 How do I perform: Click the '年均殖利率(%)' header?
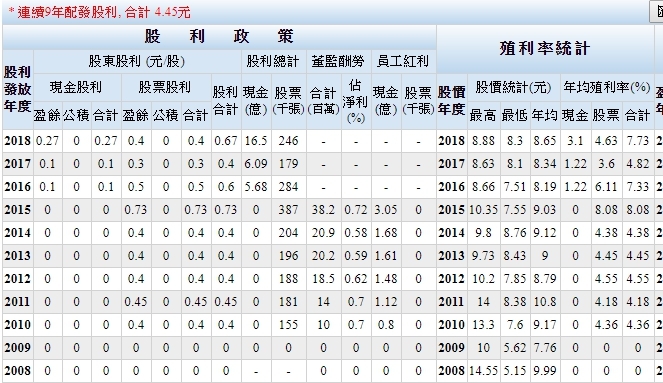point(607,88)
